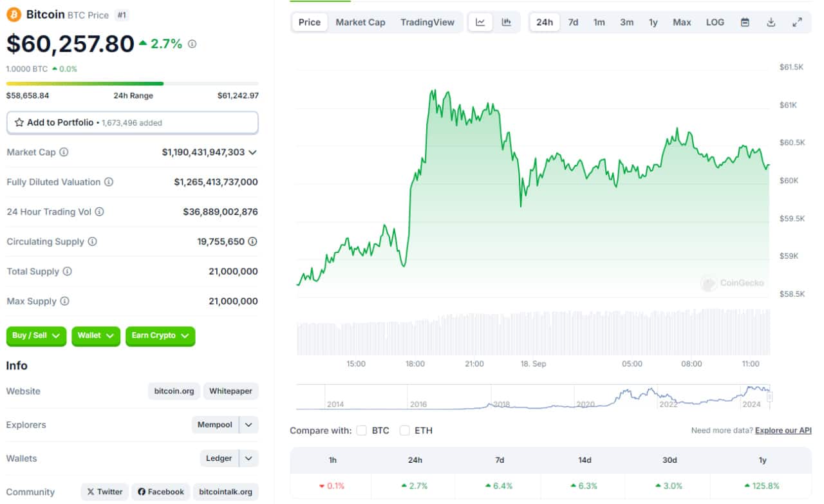Expand the Explorers dropdown arrow
The image size is (824, 504).
point(248,425)
